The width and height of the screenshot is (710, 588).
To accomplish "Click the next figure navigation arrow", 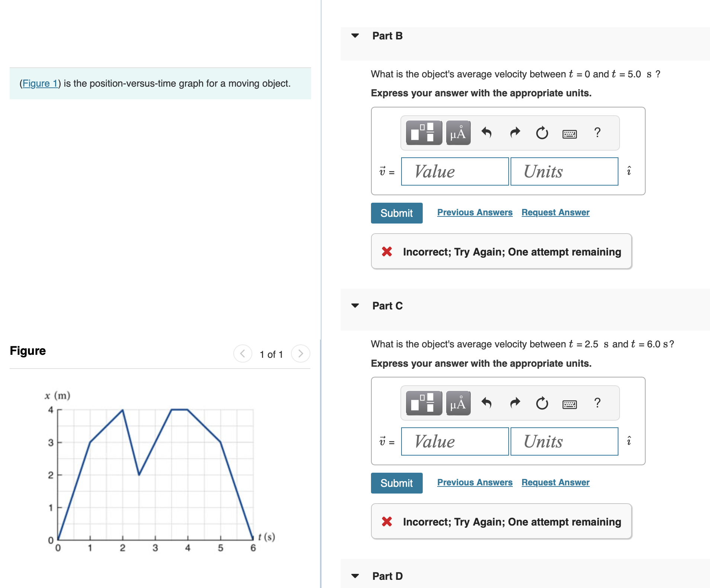I will 300,354.
